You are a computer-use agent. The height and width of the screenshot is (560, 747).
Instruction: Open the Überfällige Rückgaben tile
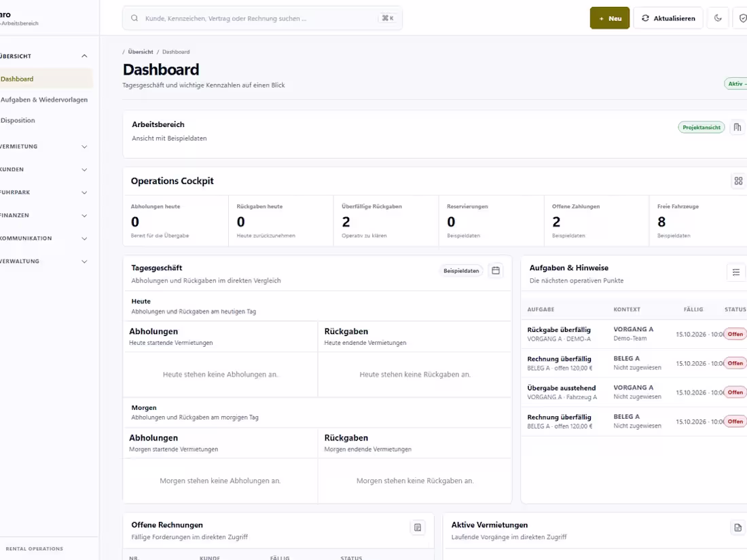pyautogui.click(x=386, y=221)
